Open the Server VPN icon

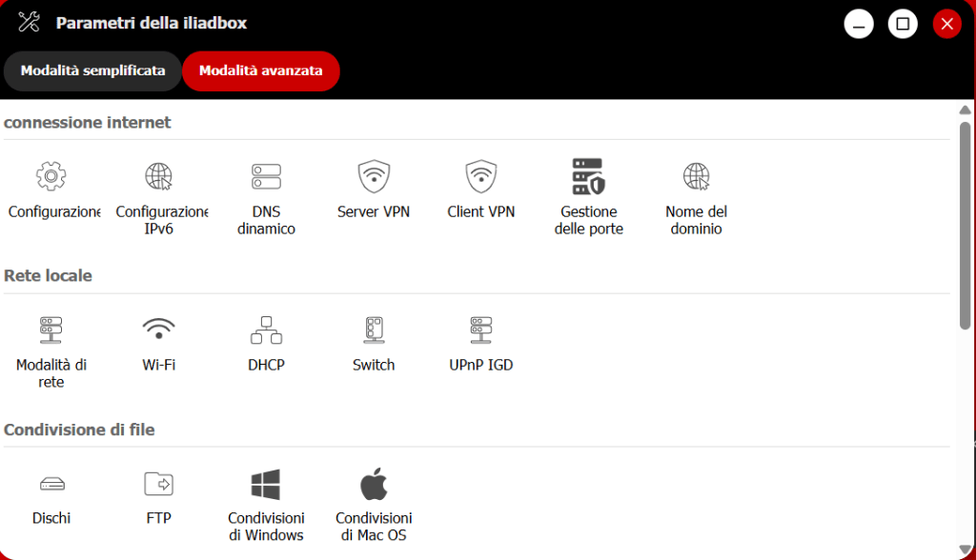tap(374, 177)
